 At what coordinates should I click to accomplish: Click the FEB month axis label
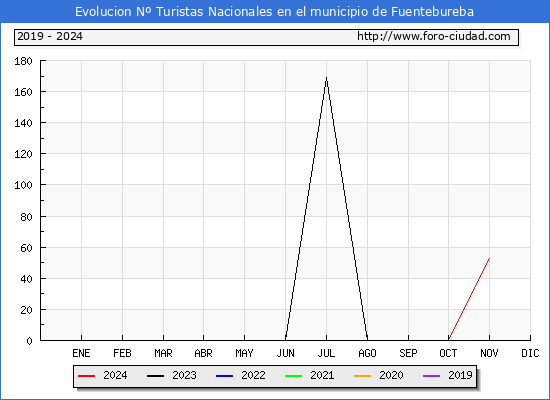coord(122,353)
